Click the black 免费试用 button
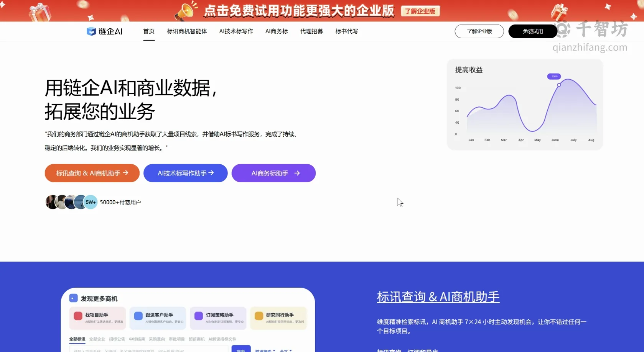Screen dimensions: 644x352 pyautogui.click(x=533, y=31)
